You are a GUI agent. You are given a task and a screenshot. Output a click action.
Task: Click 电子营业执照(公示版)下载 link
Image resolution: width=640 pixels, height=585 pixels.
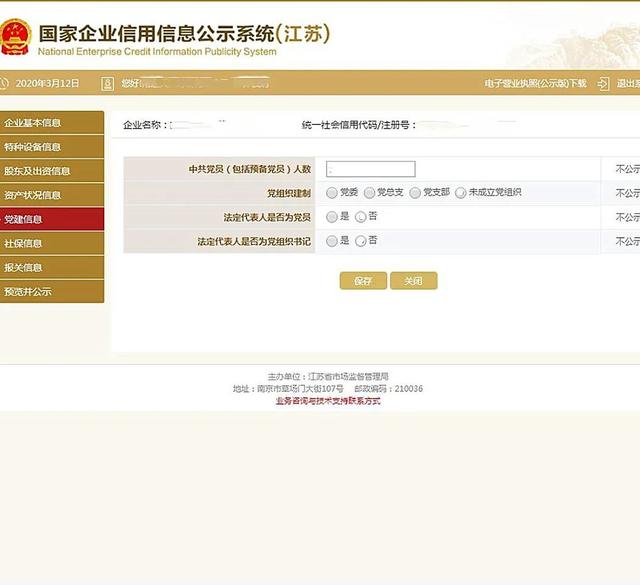click(535, 84)
